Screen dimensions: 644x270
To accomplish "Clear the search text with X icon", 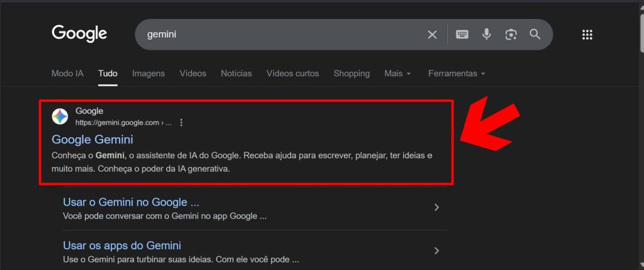I will pos(432,35).
